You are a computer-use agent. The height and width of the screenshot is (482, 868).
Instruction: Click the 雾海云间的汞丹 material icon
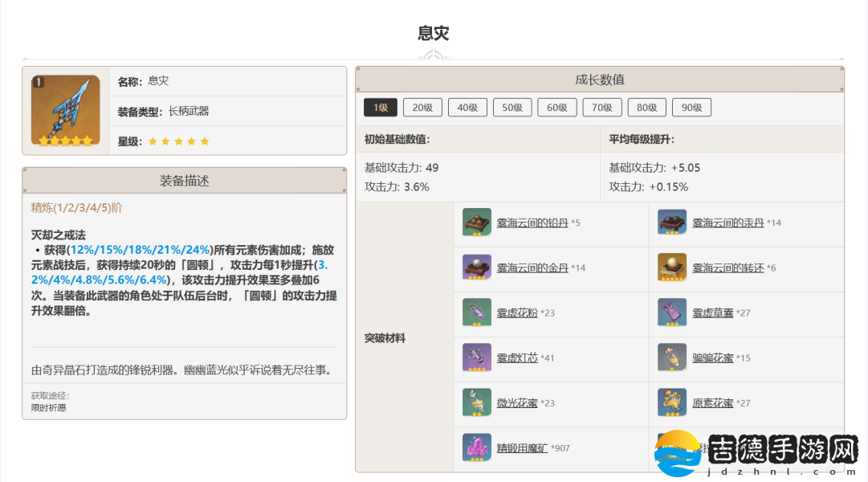pyautogui.click(x=672, y=223)
